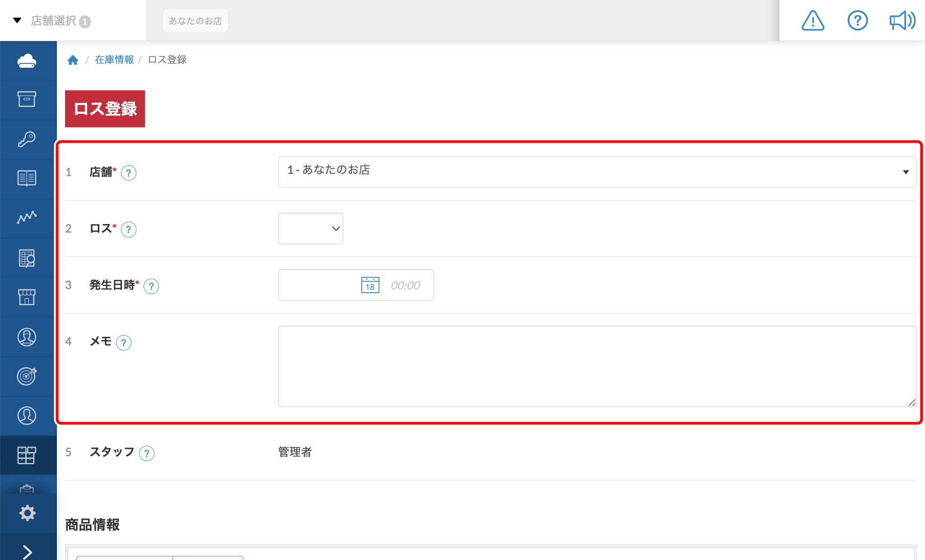Open the target goal sidebar icon

click(x=27, y=376)
